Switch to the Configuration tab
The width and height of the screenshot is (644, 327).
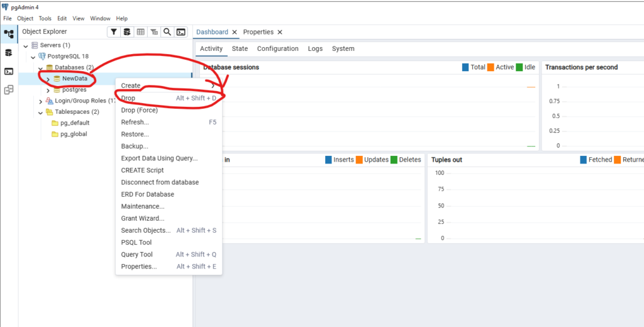point(277,49)
